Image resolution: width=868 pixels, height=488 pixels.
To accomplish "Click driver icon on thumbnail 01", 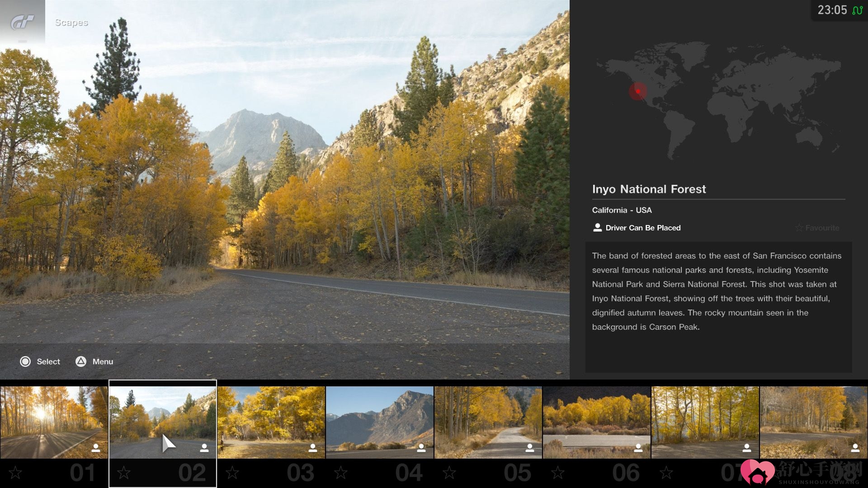I will (x=96, y=448).
